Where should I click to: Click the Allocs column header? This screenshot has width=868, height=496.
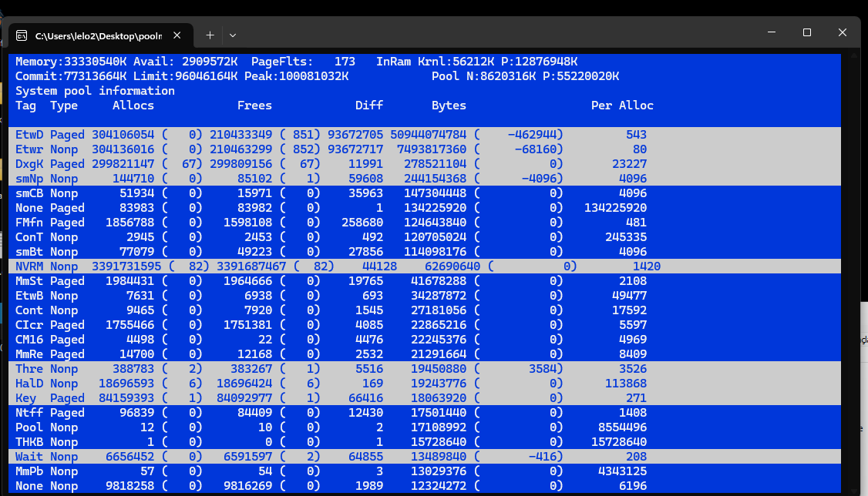[x=133, y=106]
